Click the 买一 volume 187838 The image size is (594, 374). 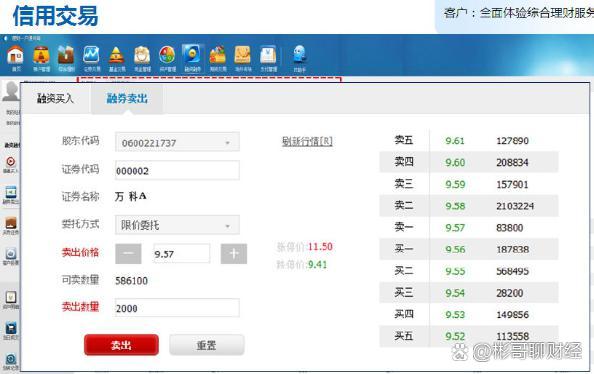tap(512, 249)
